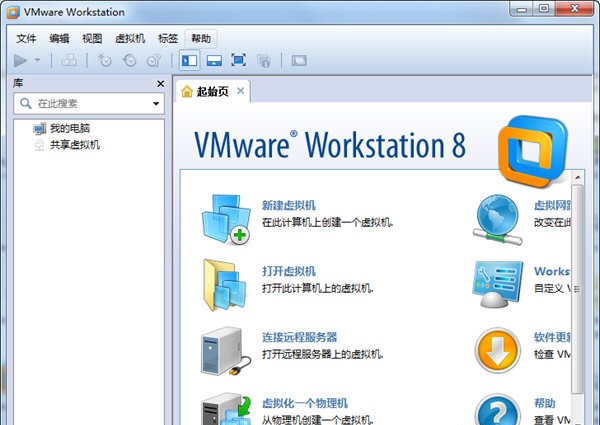Click the 连接远程服务器 server icon
The height and width of the screenshot is (425, 600).
pyautogui.click(x=224, y=350)
